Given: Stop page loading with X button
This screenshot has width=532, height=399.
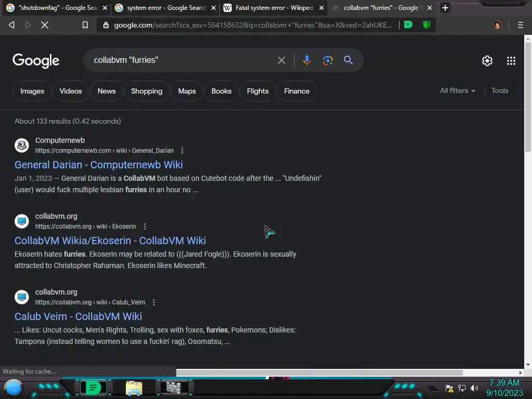Looking at the screenshot, I should (45, 25).
